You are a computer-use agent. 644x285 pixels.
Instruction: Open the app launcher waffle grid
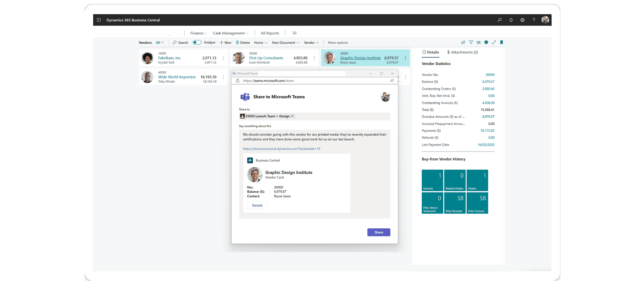click(99, 20)
